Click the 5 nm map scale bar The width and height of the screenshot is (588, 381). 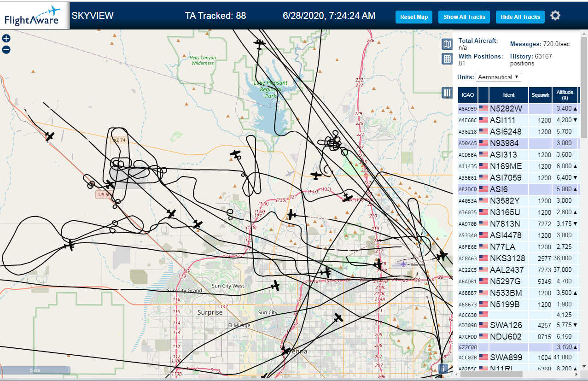(x=35, y=370)
